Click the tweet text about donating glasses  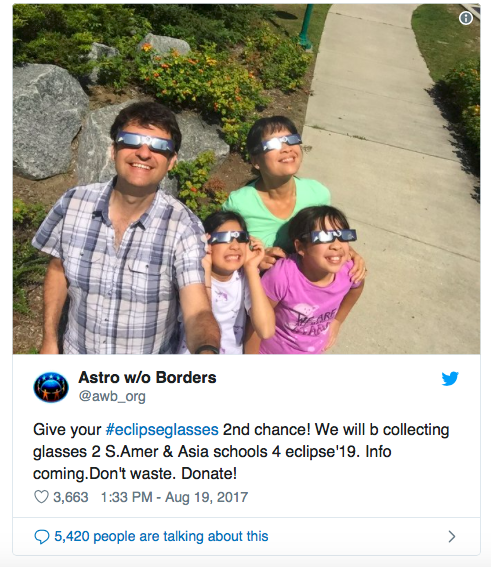pos(241,452)
